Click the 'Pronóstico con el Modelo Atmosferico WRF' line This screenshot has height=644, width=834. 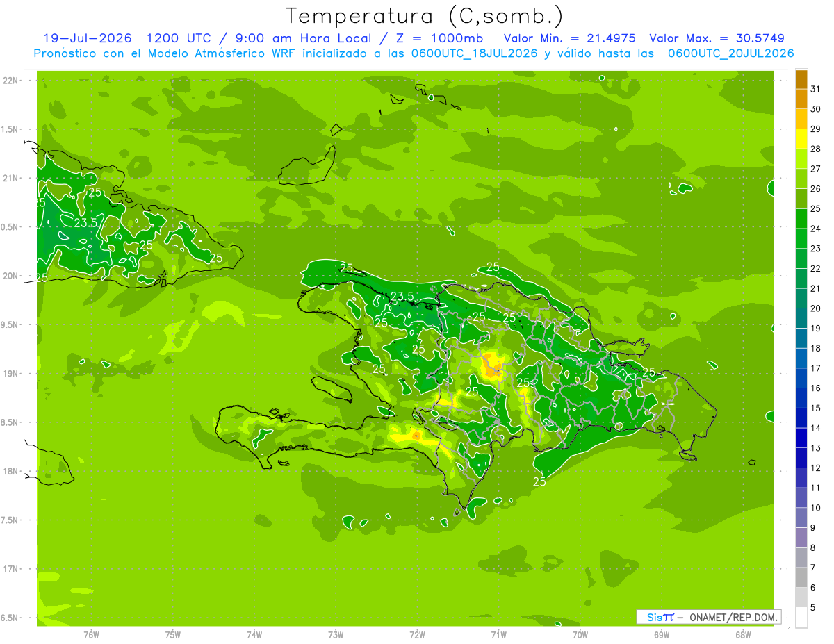click(166, 53)
